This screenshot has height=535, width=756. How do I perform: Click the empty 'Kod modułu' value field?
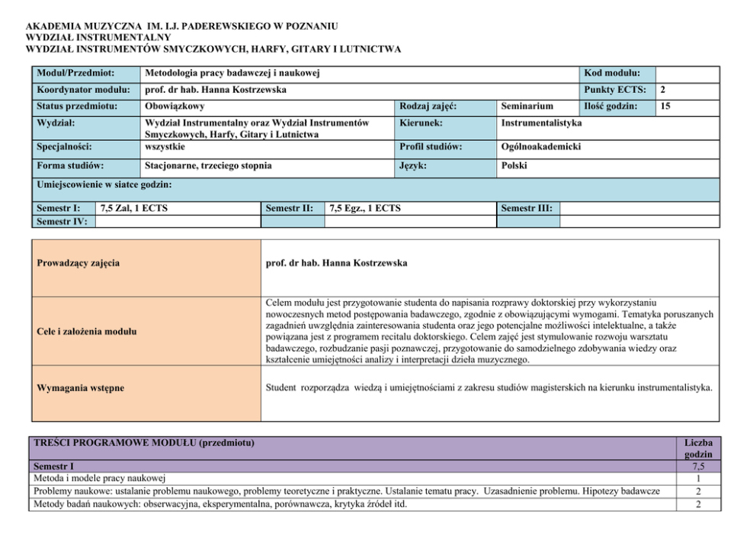click(686, 73)
